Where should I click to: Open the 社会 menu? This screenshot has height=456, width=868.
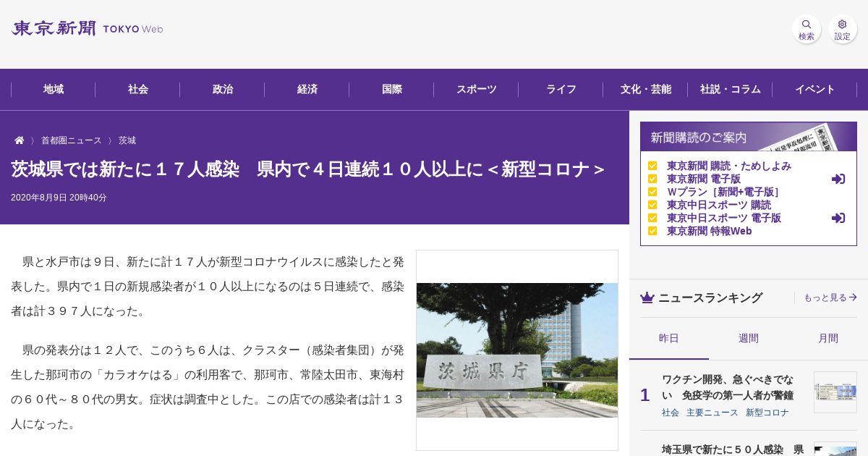pos(138,90)
